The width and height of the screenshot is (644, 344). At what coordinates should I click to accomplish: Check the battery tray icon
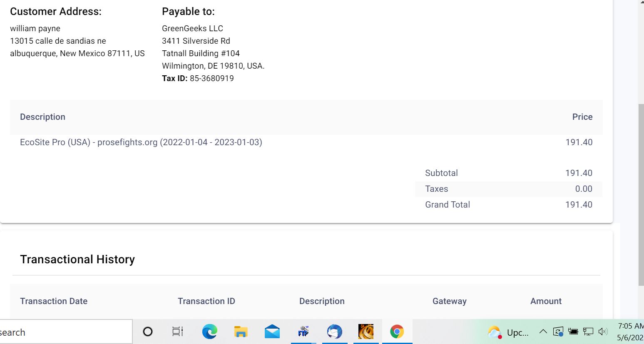(x=573, y=332)
